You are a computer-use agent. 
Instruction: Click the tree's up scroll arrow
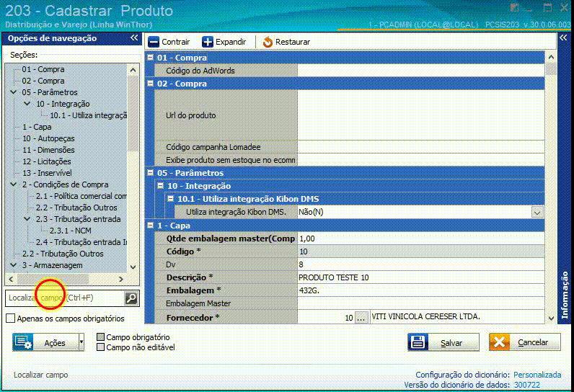tap(133, 69)
